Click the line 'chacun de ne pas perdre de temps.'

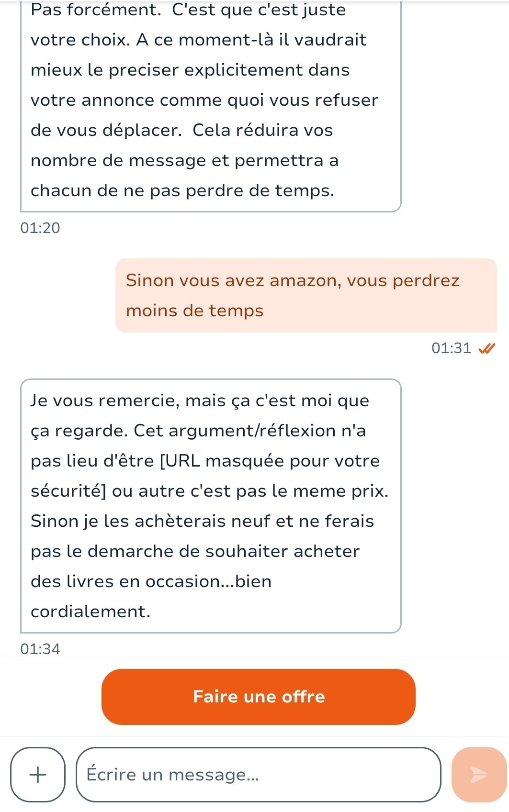pos(182,191)
